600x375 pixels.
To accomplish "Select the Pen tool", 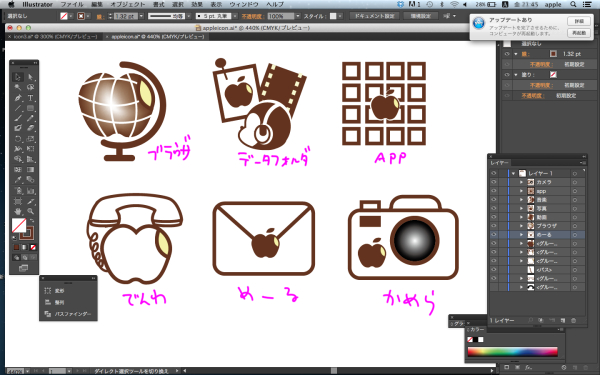I will (x=18, y=98).
